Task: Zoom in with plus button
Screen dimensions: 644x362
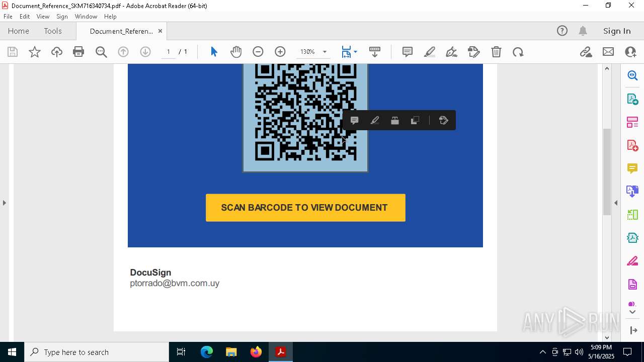Action: tap(280, 52)
